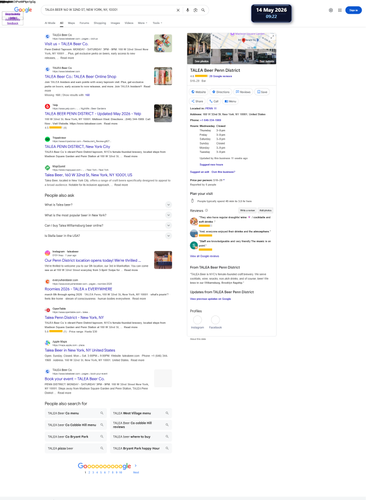Screen dimensions: 370x500
Task: Open thumbnail of Instagram Penn District result
Action: (x=163, y=260)
